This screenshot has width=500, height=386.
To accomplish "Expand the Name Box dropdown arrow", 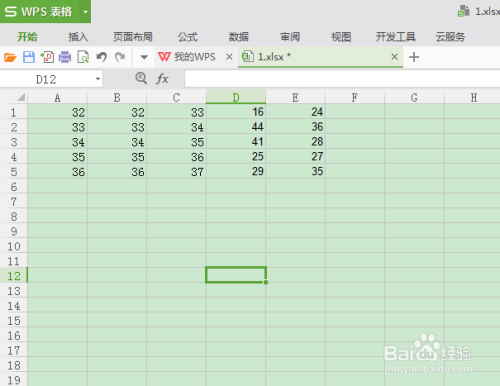I will point(98,79).
